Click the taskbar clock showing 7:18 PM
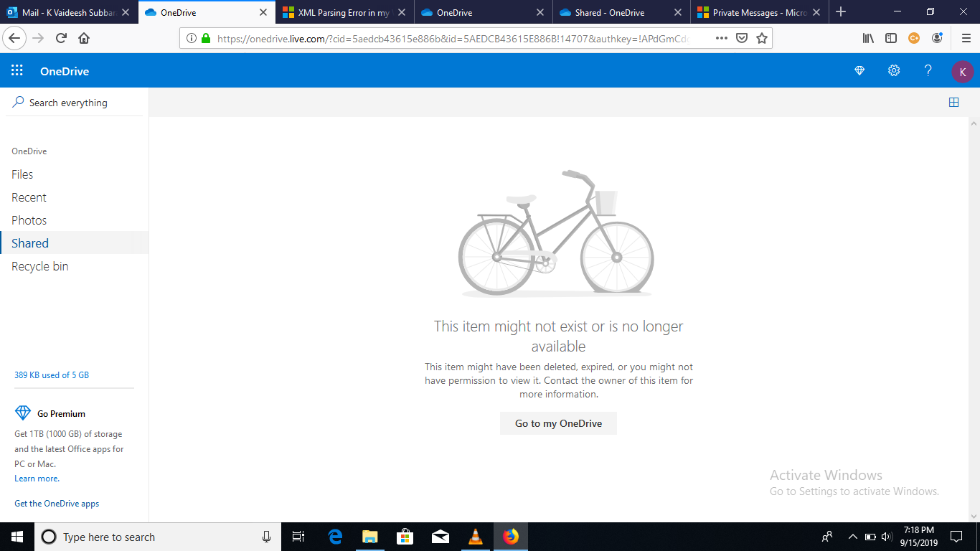 (918, 537)
